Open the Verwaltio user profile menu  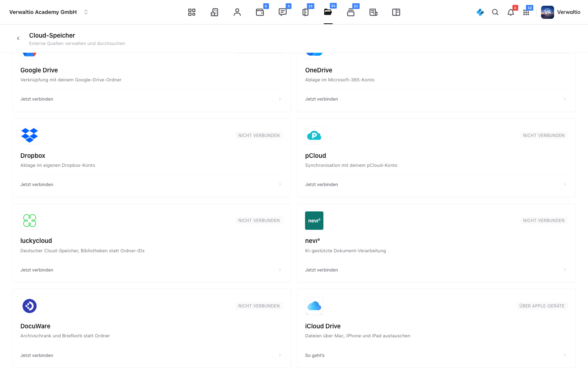(561, 12)
